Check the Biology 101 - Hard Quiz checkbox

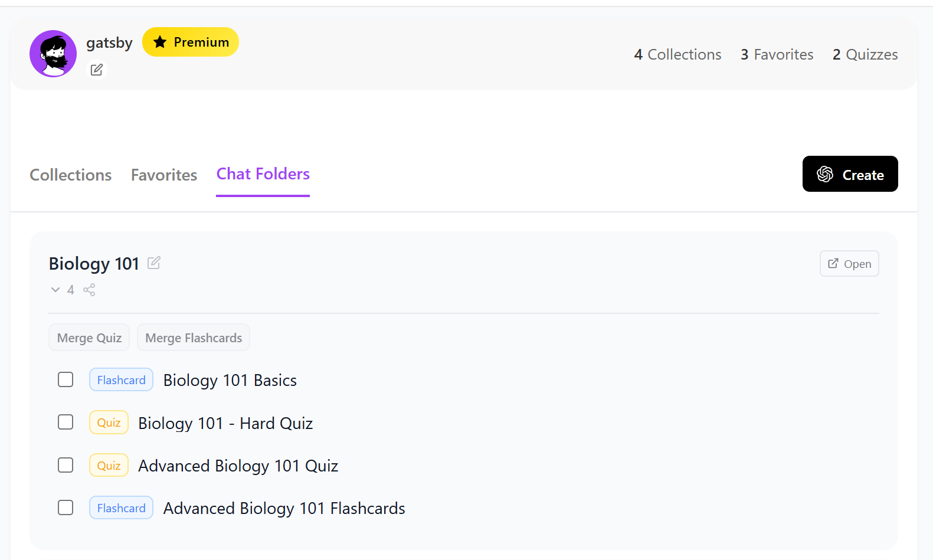(66, 423)
